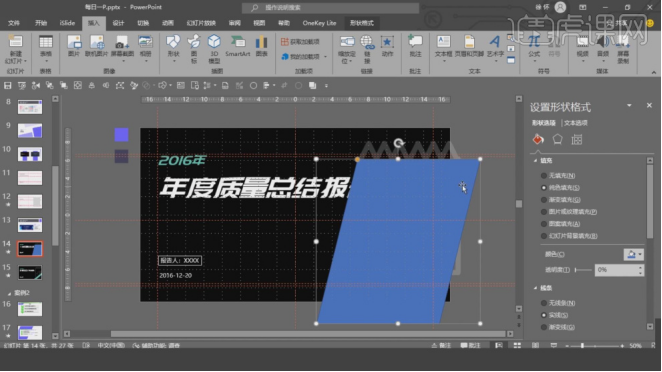This screenshot has width=662, height=372.
Task: Select Solid line (实线) option
Action: click(554, 315)
